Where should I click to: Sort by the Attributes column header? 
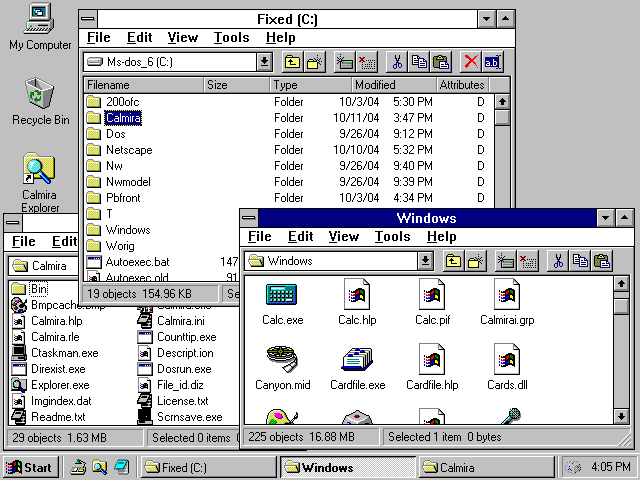[x=462, y=85]
